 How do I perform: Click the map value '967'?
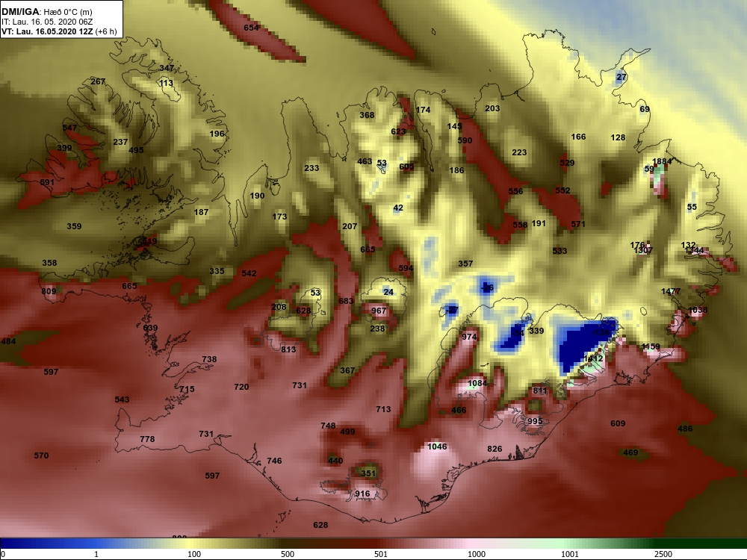(379, 311)
